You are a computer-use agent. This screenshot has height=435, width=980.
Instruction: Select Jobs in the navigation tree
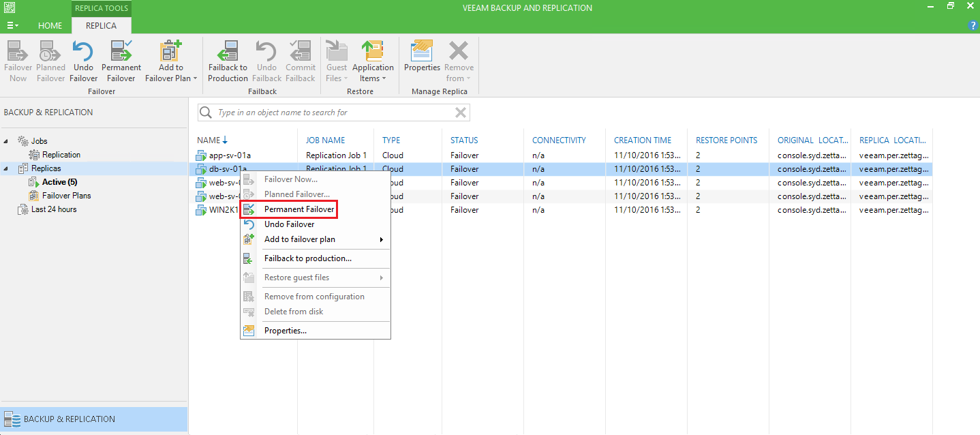[40, 141]
